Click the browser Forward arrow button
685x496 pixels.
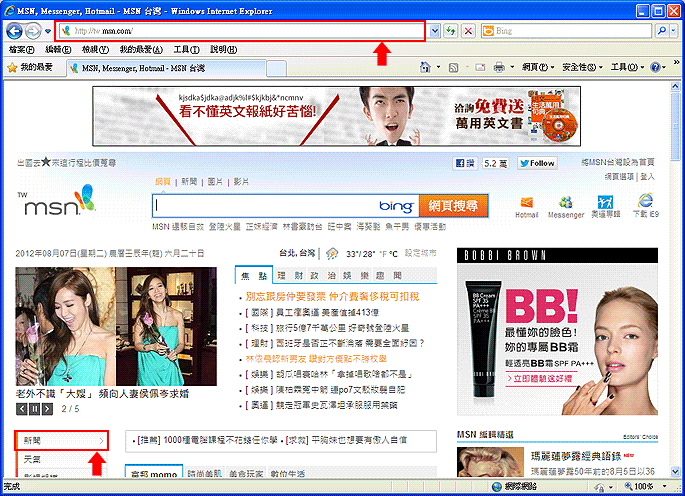click(x=33, y=31)
